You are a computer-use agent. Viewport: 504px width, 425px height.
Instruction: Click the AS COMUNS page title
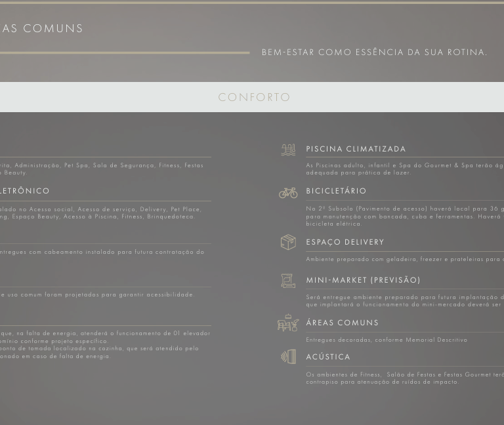click(x=42, y=28)
